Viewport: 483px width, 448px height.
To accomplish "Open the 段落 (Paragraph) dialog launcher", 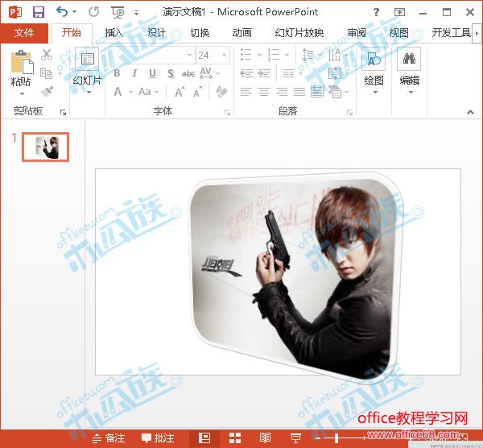I will pyautogui.click(x=349, y=112).
